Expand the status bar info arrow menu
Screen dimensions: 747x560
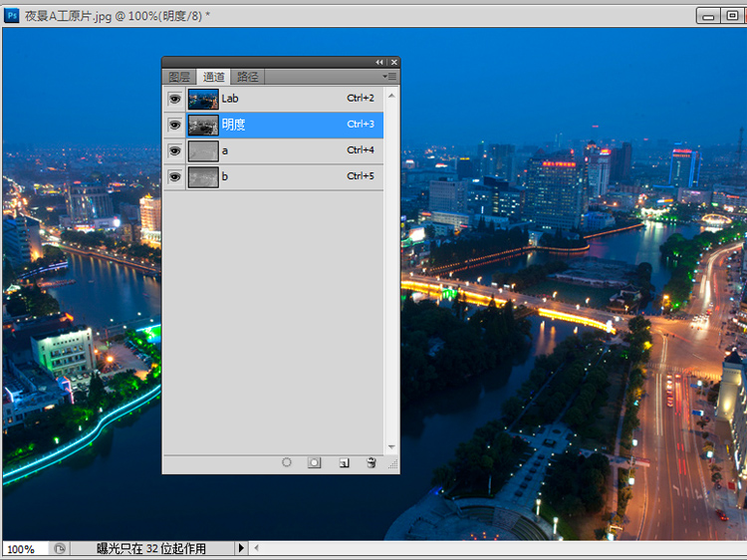tap(240, 548)
